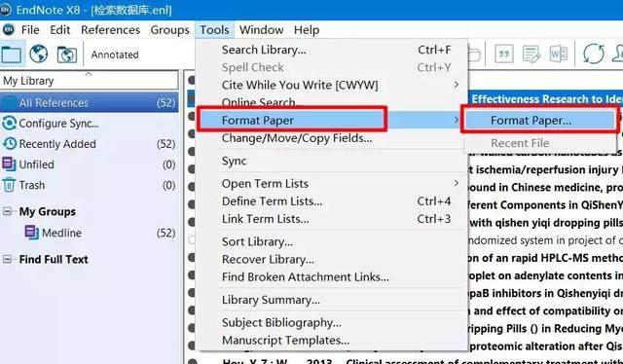Select reference about rapid HPLC-MS method

[545, 258]
